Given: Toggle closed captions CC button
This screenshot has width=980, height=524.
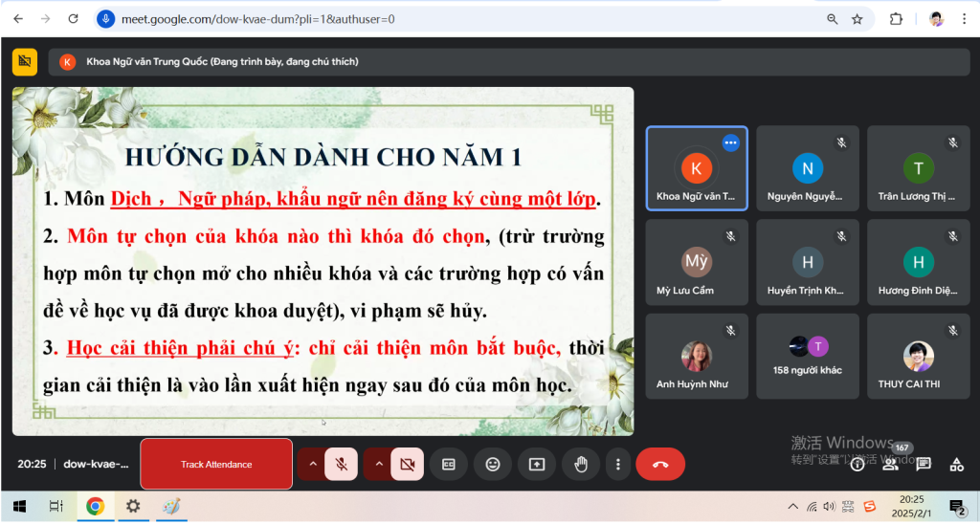Looking at the screenshot, I should [448, 464].
